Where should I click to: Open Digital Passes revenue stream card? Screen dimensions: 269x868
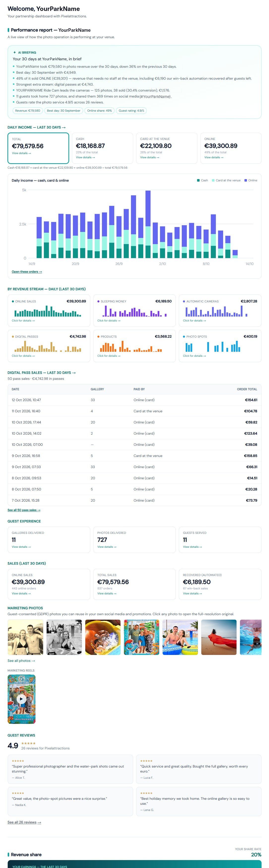click(49, 346)
